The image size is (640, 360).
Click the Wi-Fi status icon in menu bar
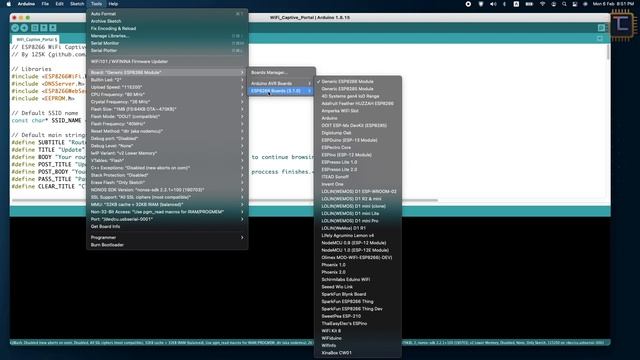(x=542, y=4)
